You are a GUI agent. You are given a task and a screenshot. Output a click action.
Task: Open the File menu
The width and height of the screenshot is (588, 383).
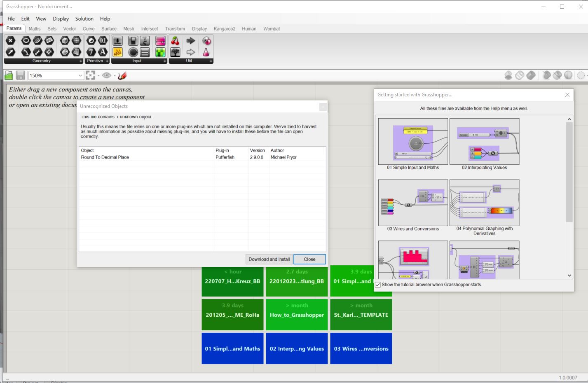pos(11,19)
